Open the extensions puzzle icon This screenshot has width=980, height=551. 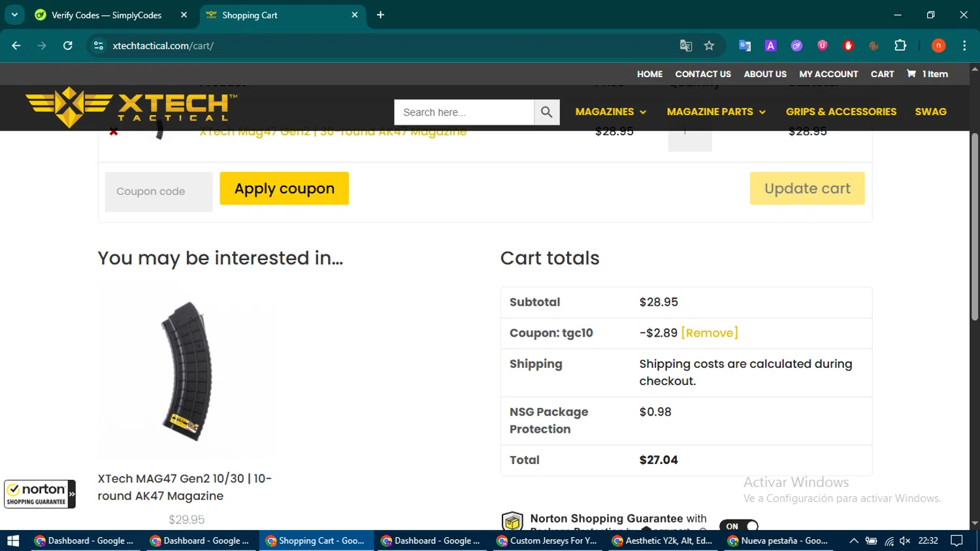tap(900, 46)
